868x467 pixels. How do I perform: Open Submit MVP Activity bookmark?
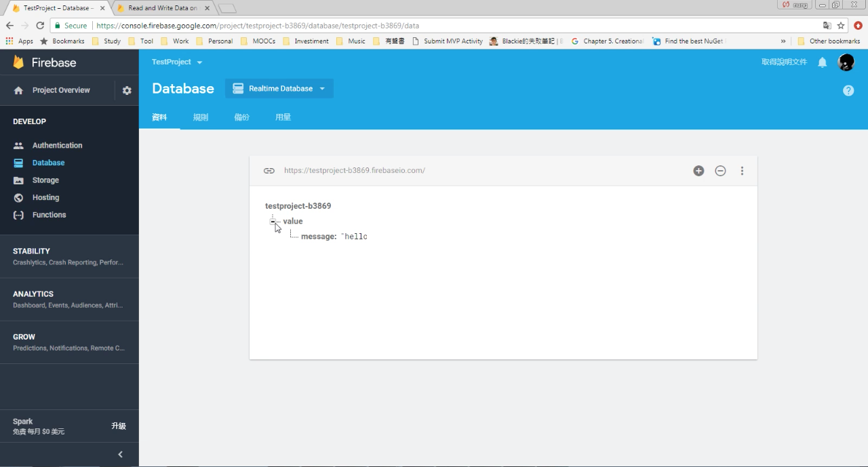pos(448,41)
